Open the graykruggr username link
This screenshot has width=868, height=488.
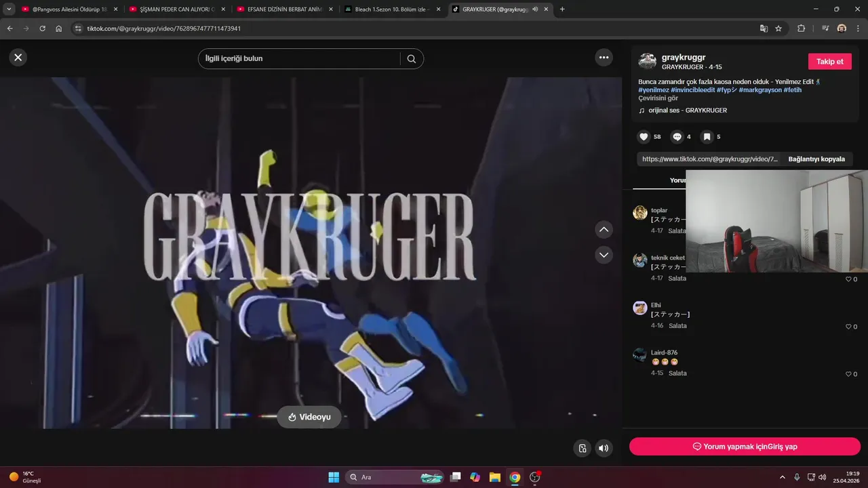[x=684, y=58]
